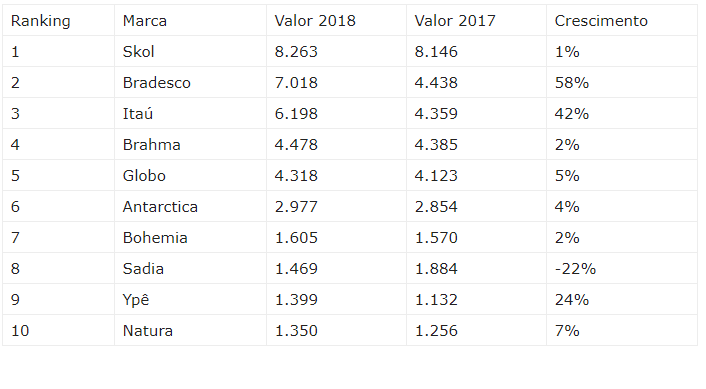Click the Itaú brand name
The height and width of the screenshot is (389, 706).
138,113
